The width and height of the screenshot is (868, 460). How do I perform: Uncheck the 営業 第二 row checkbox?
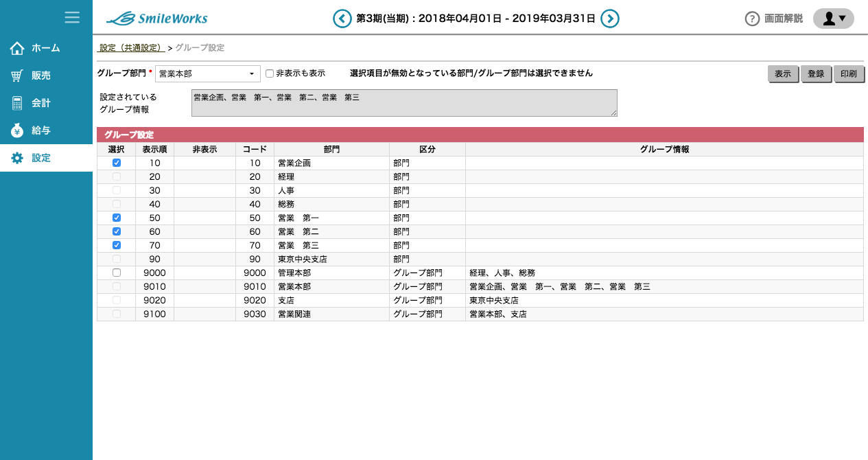point(117,231)
